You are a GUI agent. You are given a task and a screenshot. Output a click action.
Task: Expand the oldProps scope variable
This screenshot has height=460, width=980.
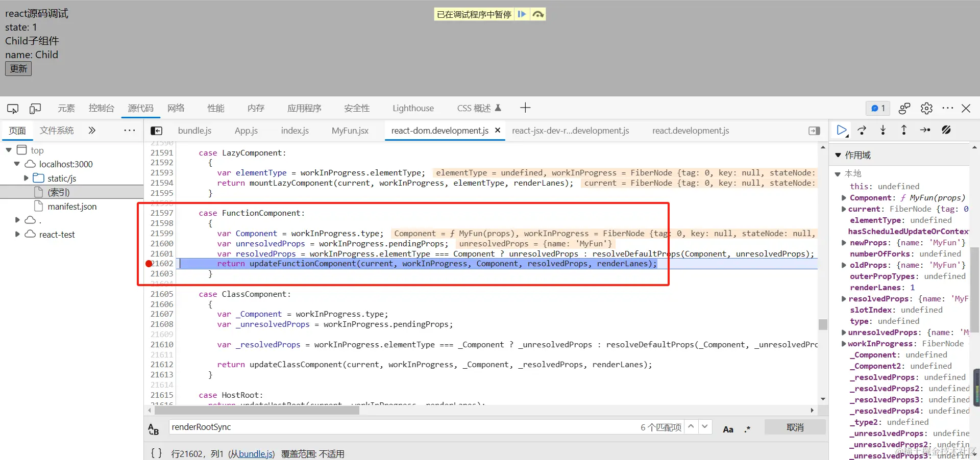[844, 265]
